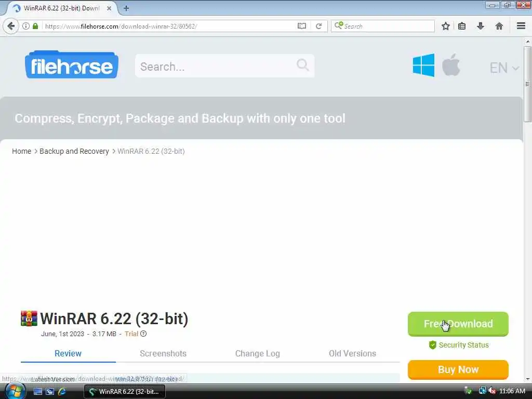This screenshot has width=532, height=399.
Task: Click the green padlock security icon
Action: point(35,26)
